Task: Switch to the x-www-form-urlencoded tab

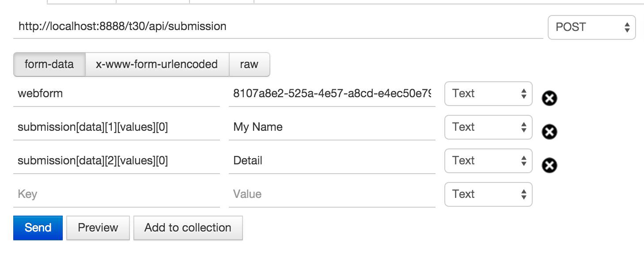Action: (x=157, y=64)
